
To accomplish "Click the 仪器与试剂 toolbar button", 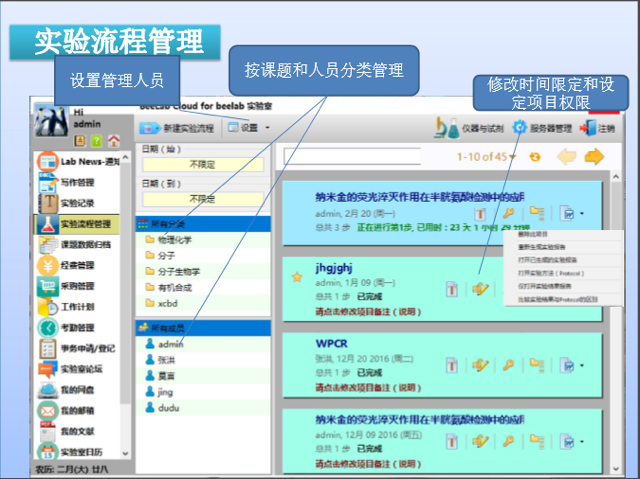I will pyautogui.click(x=469, y=128).
